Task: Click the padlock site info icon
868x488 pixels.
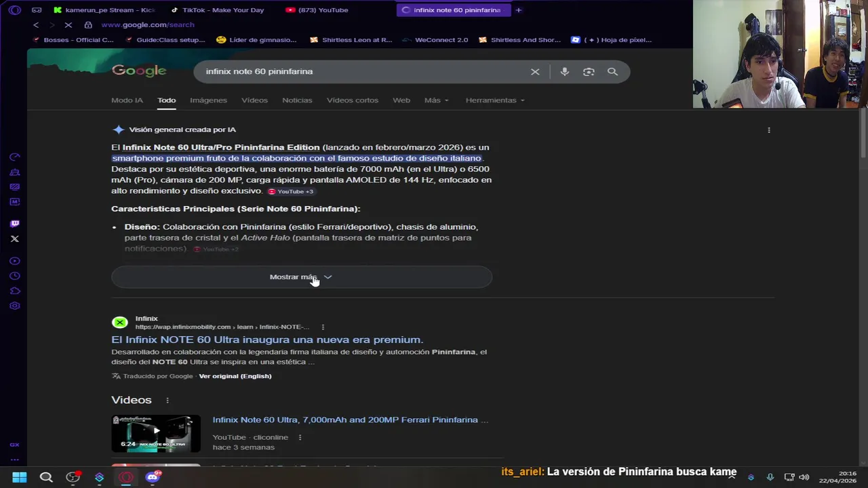Action: click(88, 25)
